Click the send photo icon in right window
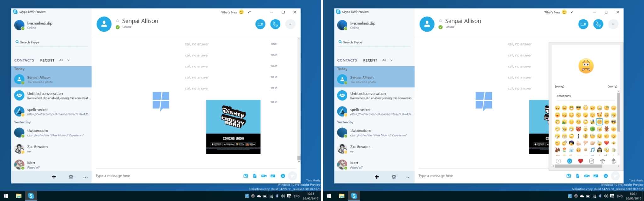The image size is (644, 201). tap(568, 176)
